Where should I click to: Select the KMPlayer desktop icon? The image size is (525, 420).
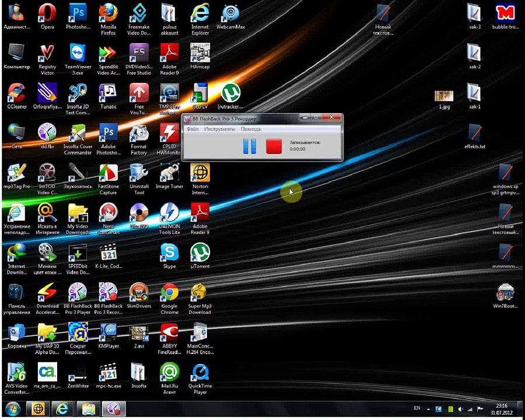(x=108, y=335)
